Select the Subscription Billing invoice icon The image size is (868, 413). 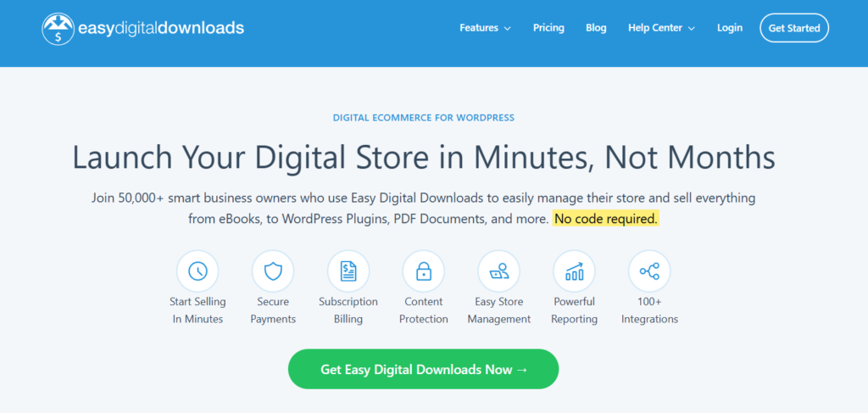pyautogui.click(x=348, y=271)
